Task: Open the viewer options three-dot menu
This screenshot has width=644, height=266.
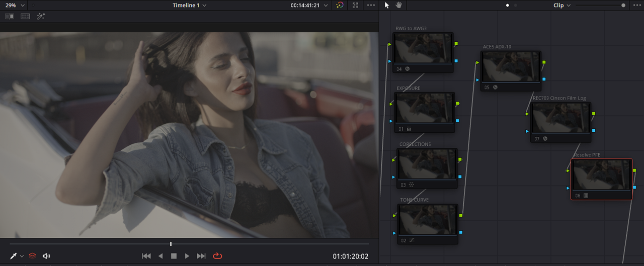Action: tap(371, 5)
